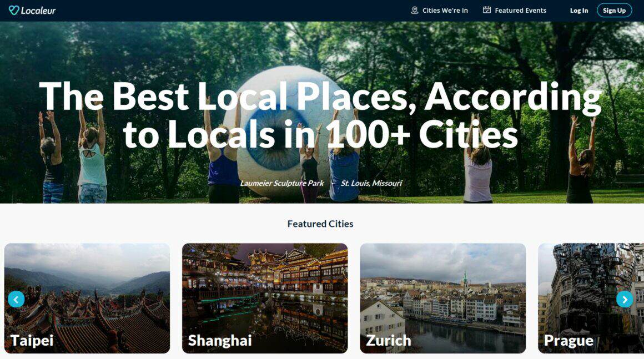Open the Cities We're In menu
The image size is (644, 359).
coord(439,10)
